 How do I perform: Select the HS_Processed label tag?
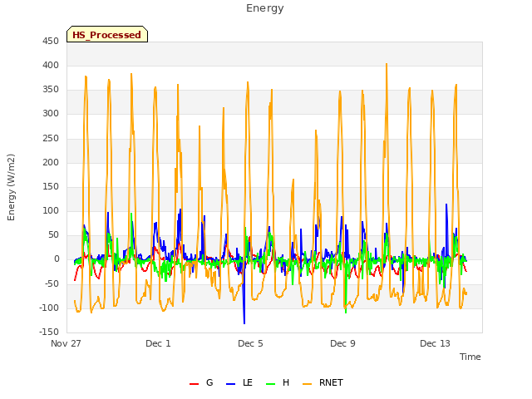(x=107, y=34)
